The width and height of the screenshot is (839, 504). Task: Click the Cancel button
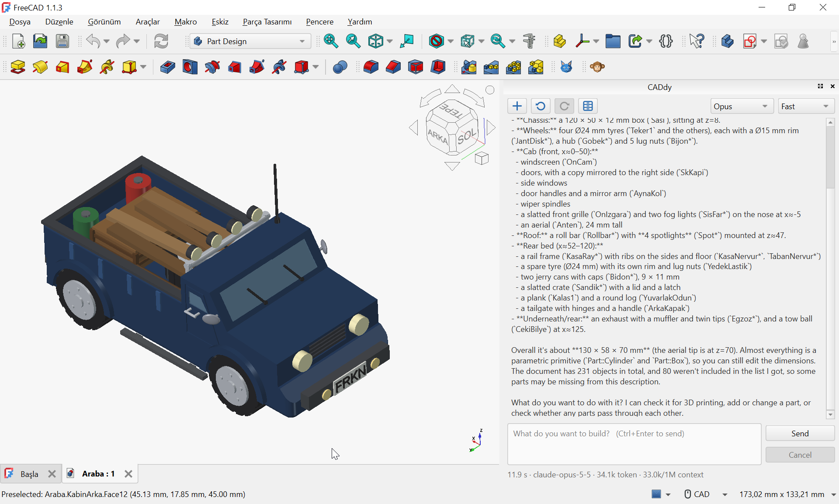(800, 455)
